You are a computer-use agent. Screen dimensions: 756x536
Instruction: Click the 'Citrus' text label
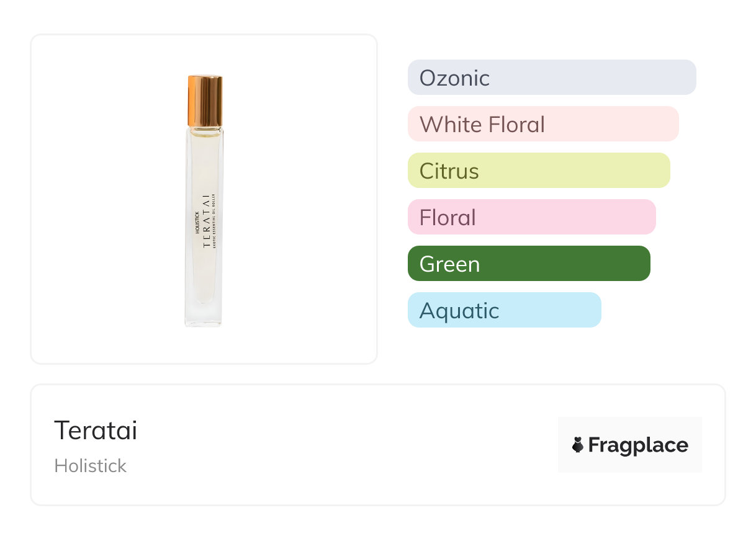tap(449, 171)
